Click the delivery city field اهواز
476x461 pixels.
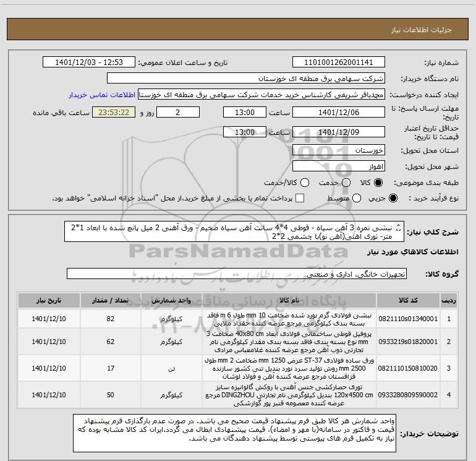coord(339,166)
